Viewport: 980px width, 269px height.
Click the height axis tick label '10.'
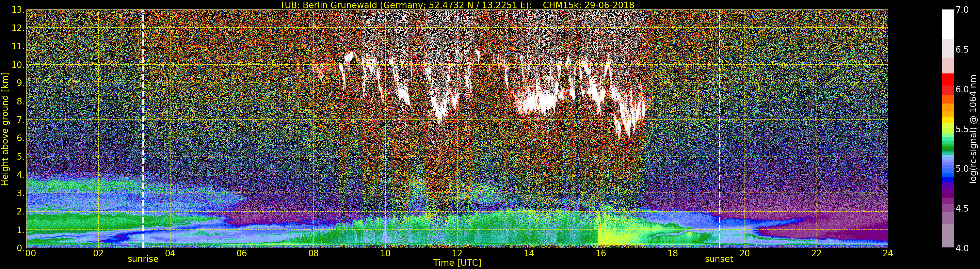[18, 65]
